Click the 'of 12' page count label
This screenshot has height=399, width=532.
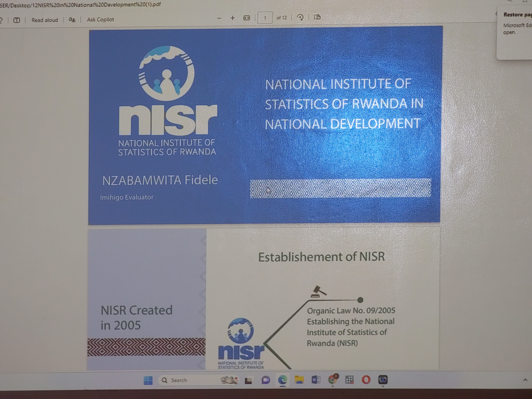click(x=282, y=18)
